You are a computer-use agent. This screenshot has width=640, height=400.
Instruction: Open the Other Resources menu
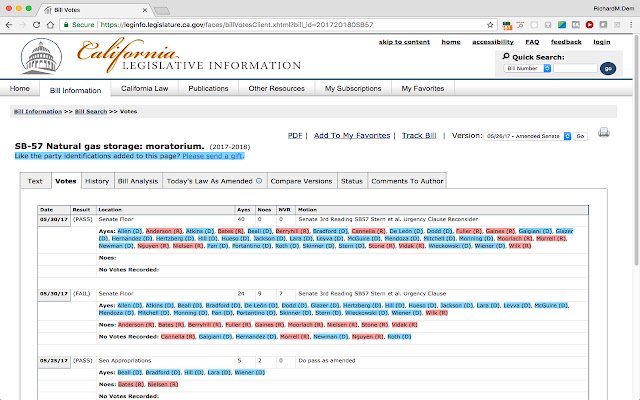click(x=277, y=89)
